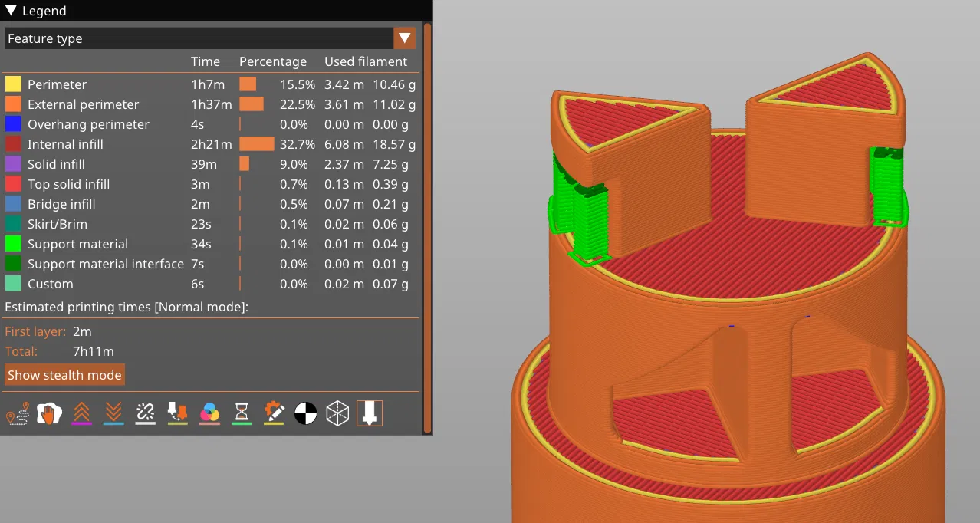Click the Percentage column header

[x=273, y=61]
